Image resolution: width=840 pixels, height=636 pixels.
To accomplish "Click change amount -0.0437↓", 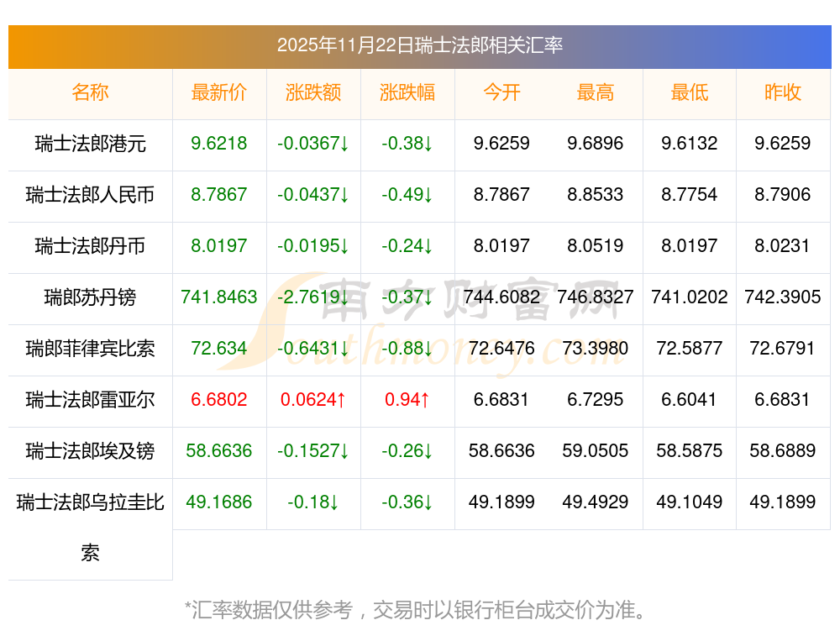I will coord(313,195).
